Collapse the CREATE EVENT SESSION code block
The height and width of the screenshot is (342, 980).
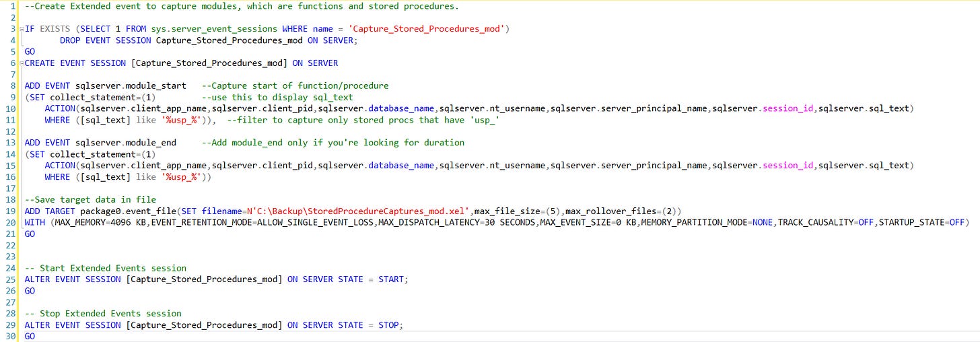click(x=22, y=63)
